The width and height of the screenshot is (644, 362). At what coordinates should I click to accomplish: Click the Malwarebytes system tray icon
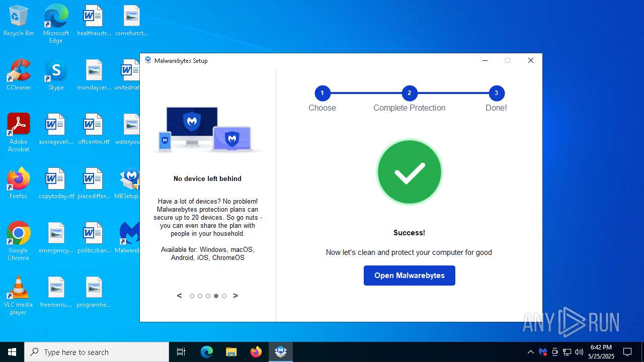[543, 352]
